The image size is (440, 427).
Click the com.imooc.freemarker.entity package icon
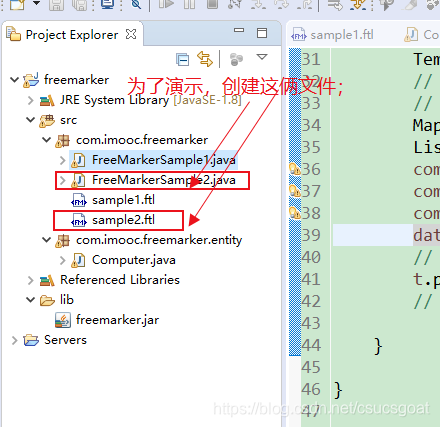pos(62,241)
